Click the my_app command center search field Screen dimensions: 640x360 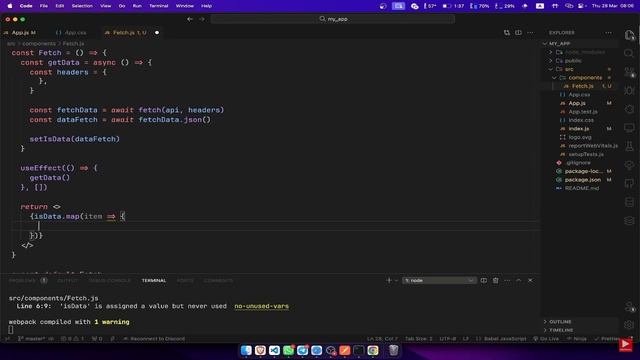coord(333,19)
